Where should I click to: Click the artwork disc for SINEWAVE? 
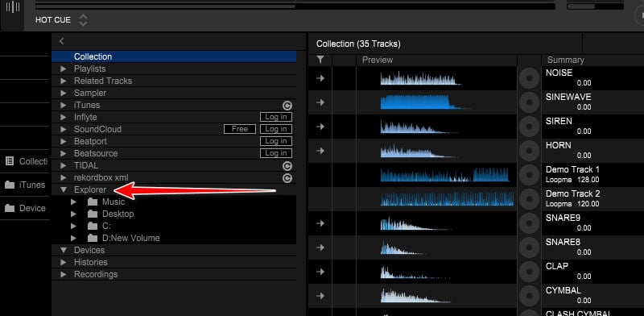529,102
